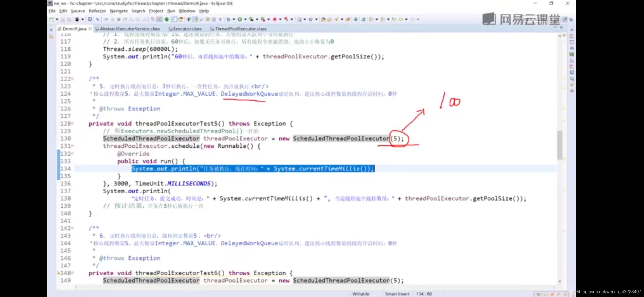Screen dimensions: 644x297
Task: Collapse threadPoolExecutorTest6 fold at line 148
Action: coord(72,273)
